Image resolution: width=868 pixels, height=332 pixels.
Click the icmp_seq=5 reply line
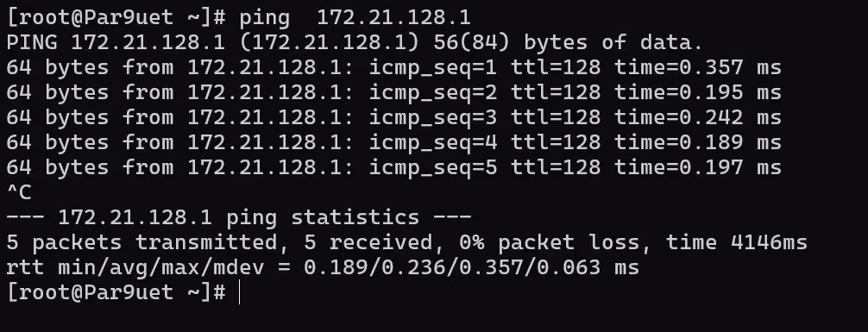pos(393,167)
